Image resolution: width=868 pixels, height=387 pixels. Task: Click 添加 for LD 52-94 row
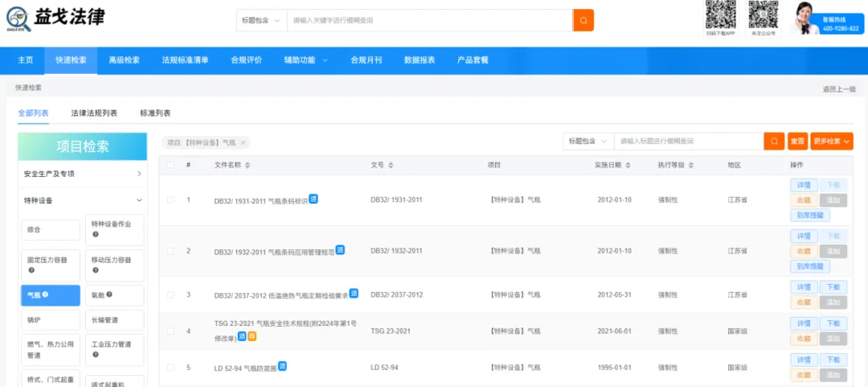pyautogui.click(x=833, y=375)
